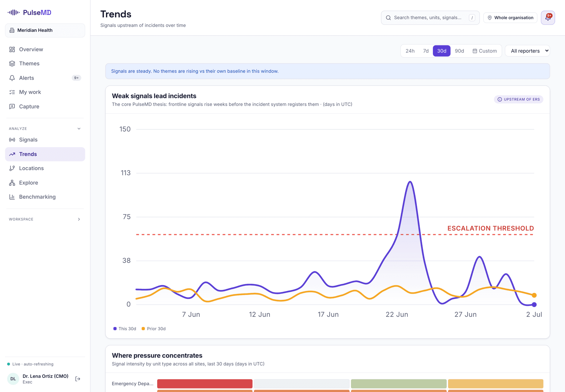Click the Weak signals lead incidents heading
This screenshot has width=565, height=392.
pos(154,96)
